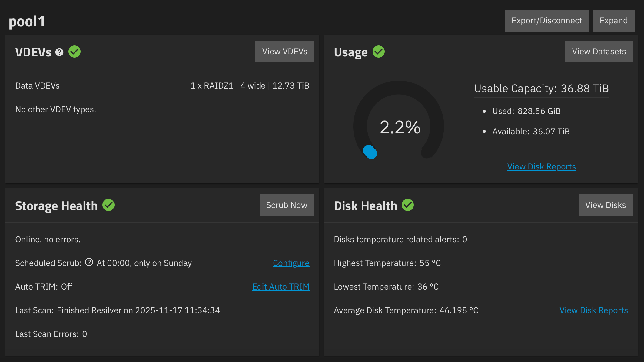Select the pool1 title heading

pyautogui.click(x=27, y=21)
